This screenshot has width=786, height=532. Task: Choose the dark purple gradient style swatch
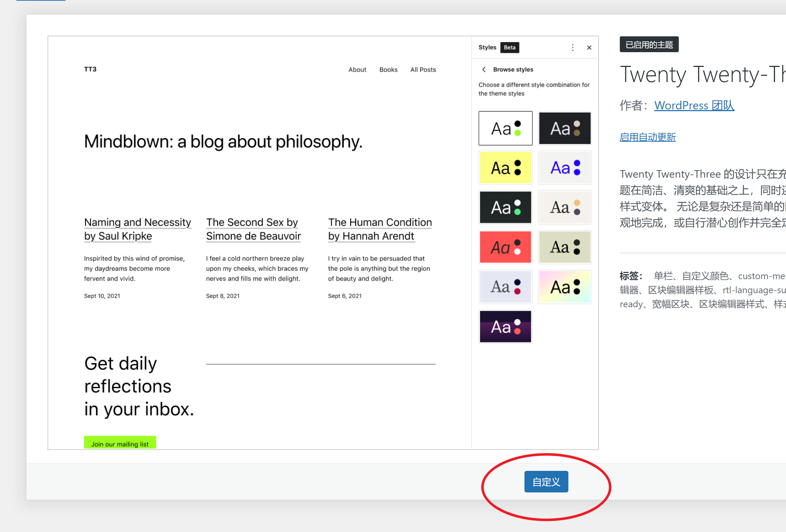click(505, 327)
